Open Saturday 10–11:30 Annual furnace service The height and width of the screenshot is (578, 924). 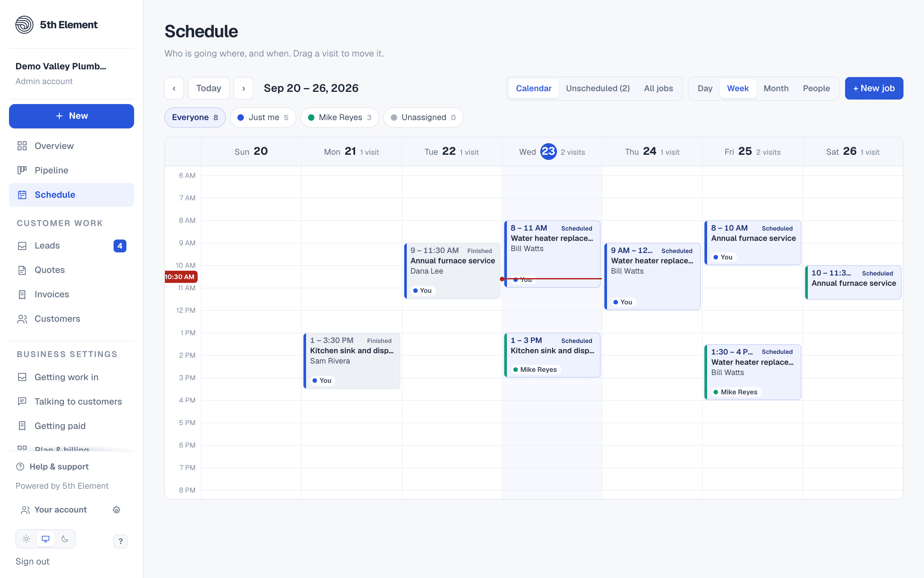pos(853,283)
